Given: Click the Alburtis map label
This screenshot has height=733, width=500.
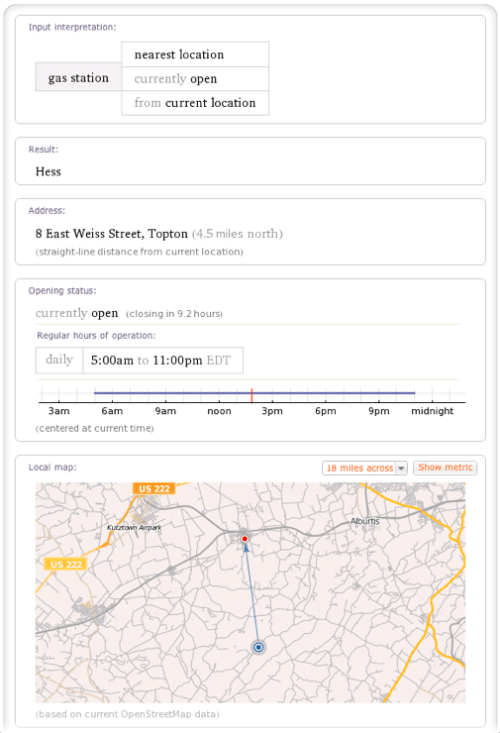Looking at the screenshot, I should 365,521.
